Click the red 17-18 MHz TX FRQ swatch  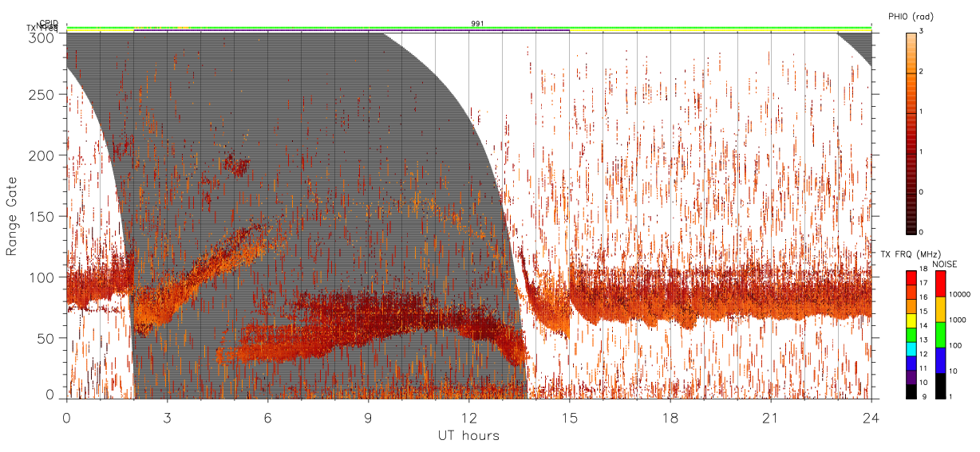(x=911, y=278)
